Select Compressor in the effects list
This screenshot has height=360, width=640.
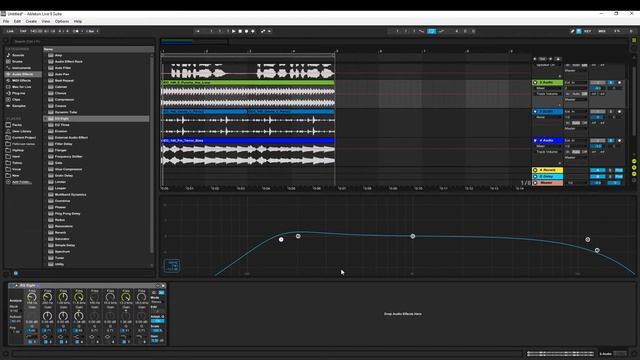click(x=64, y=100)
